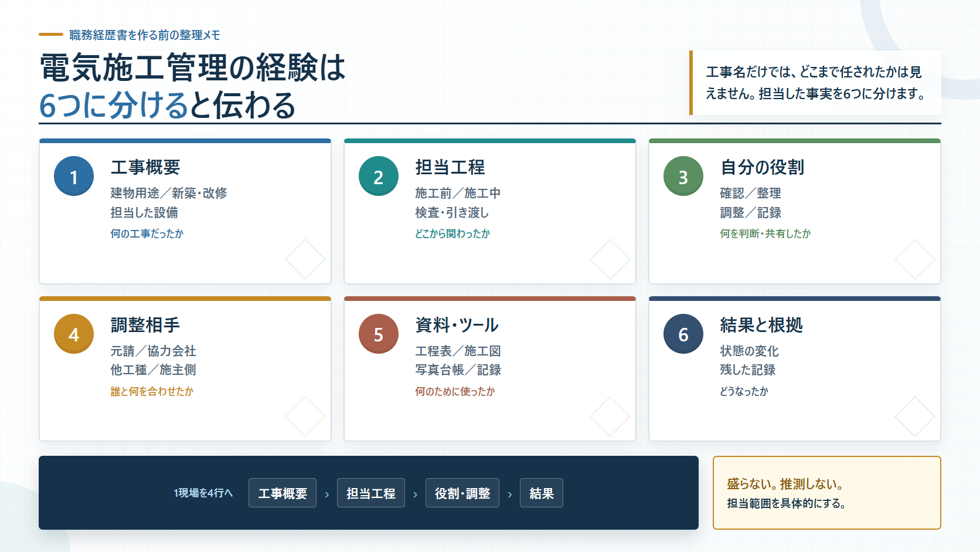This screenshot has width=980, height=552.
Task: Click card title 自分の役割
Action: [763, 167]
